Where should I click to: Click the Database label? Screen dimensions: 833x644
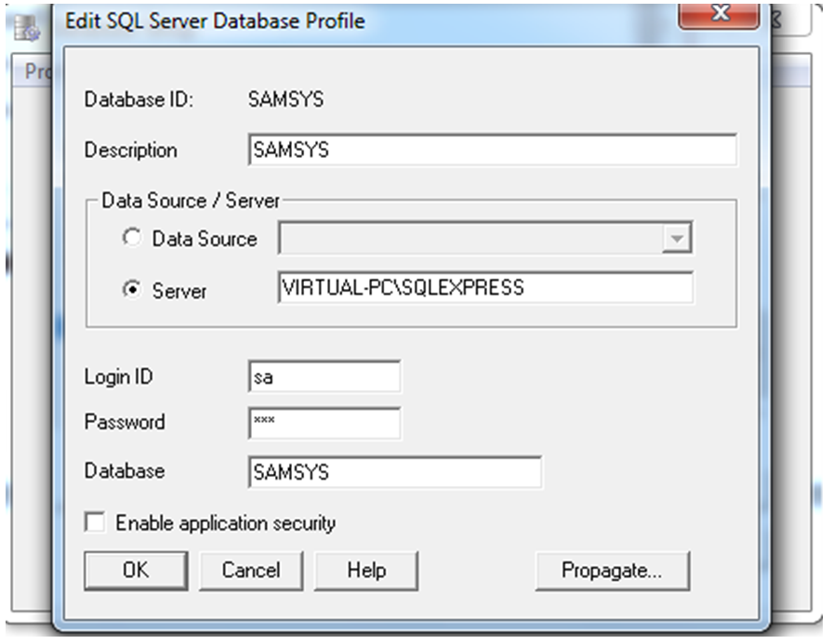125,471
